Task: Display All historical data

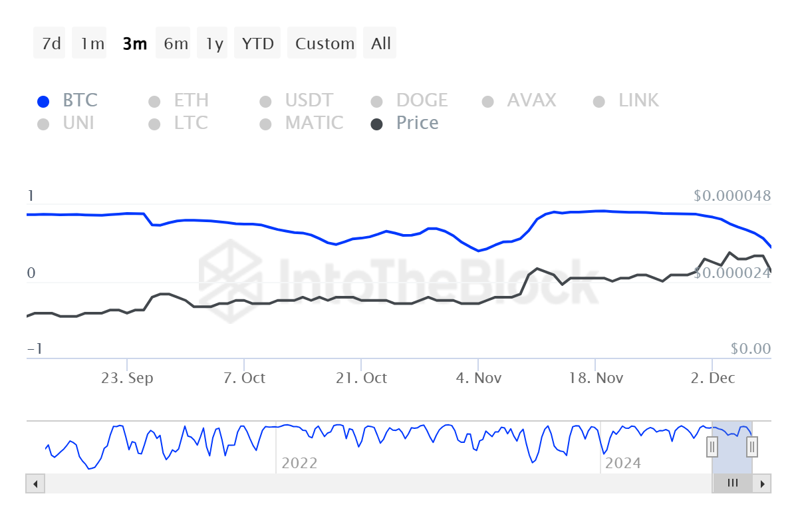Action: click(380, 43)
